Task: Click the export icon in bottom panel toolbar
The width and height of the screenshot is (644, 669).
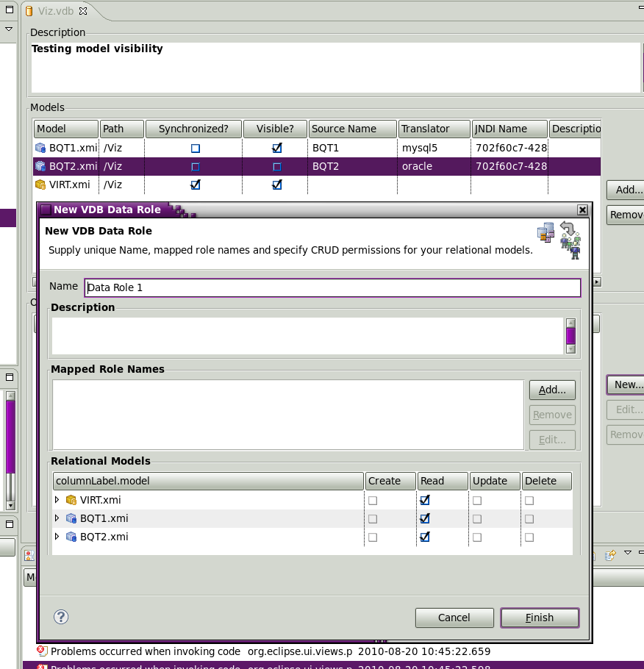Action: coord(610,555)
